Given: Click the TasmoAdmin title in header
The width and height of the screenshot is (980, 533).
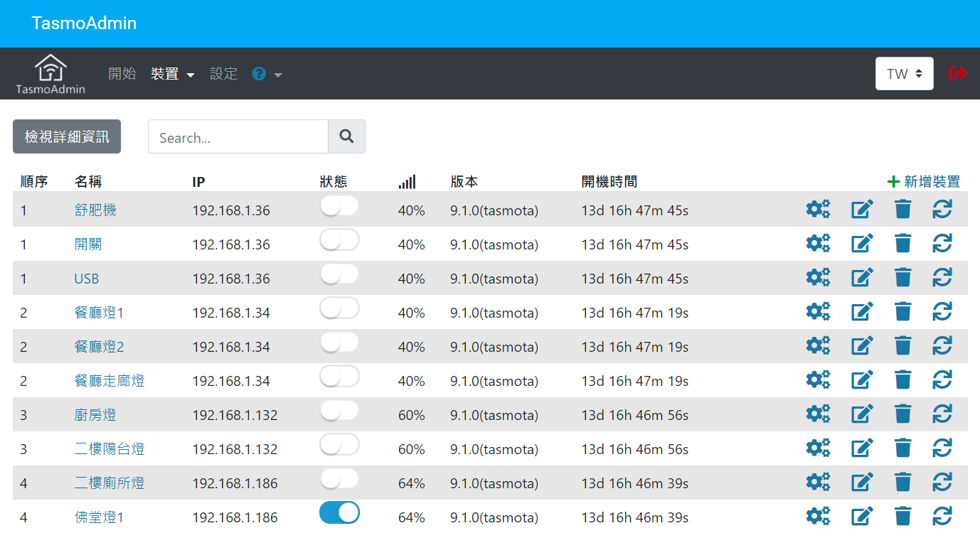Looking at the screenshot, I should 84,23.
